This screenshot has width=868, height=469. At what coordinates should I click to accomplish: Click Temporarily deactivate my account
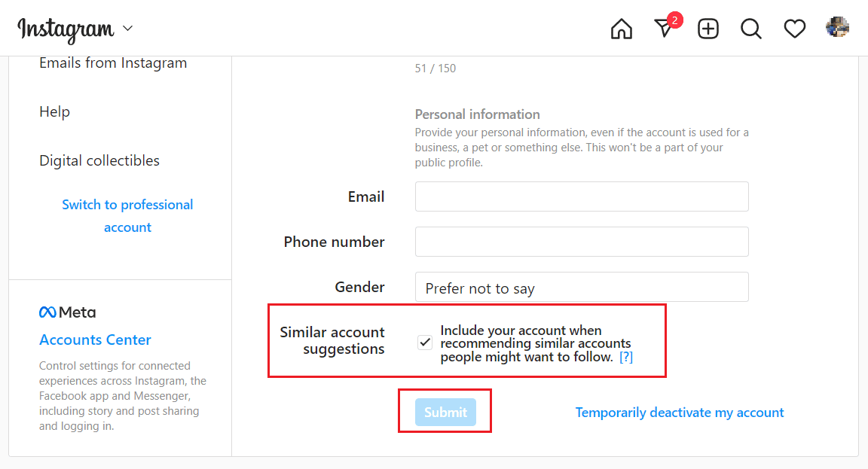tap(679, 412)
